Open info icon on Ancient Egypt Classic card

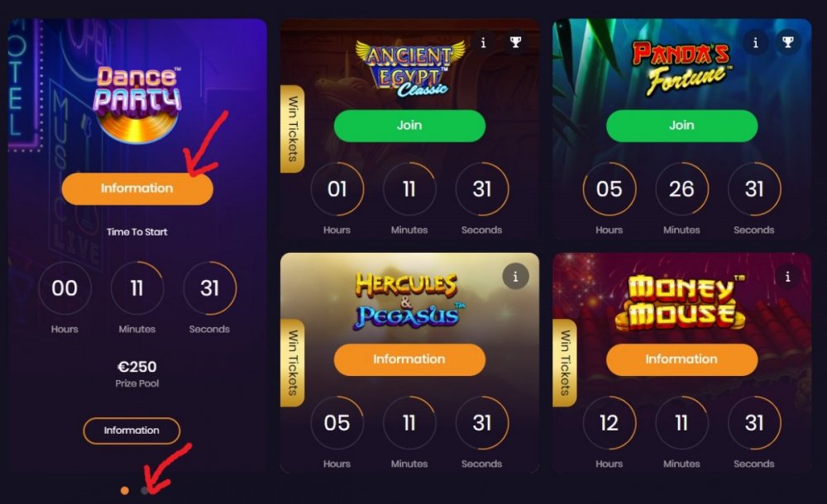[x=483, y=43]
